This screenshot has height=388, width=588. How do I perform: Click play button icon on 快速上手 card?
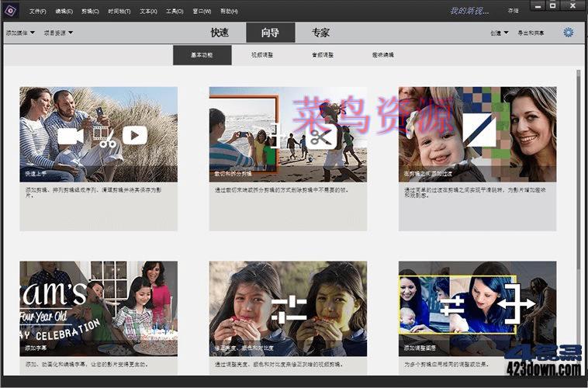coord(135,136)
